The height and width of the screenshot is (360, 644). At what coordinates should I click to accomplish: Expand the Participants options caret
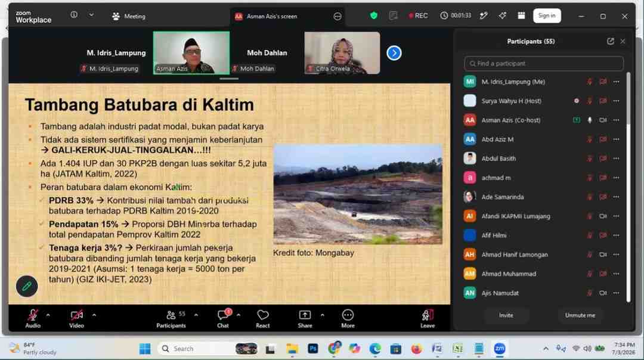pyautogui.click(x=196, y=315)
